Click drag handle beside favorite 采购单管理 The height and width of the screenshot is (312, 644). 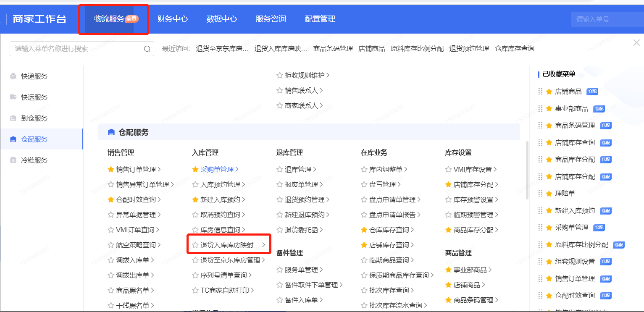[x=540, y=228]
